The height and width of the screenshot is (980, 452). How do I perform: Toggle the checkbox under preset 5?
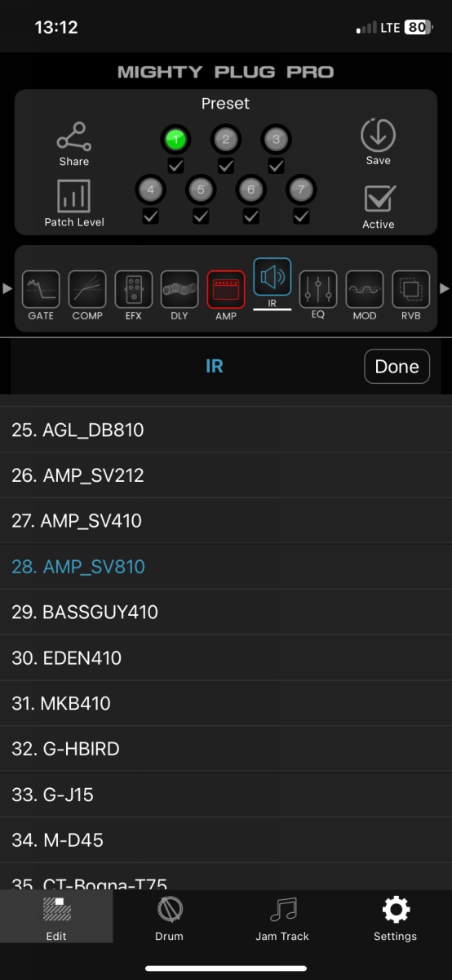(201, 216)
